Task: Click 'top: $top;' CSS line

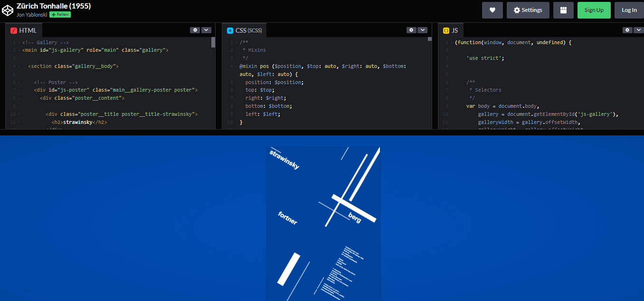Action: (x=260, y=90)
